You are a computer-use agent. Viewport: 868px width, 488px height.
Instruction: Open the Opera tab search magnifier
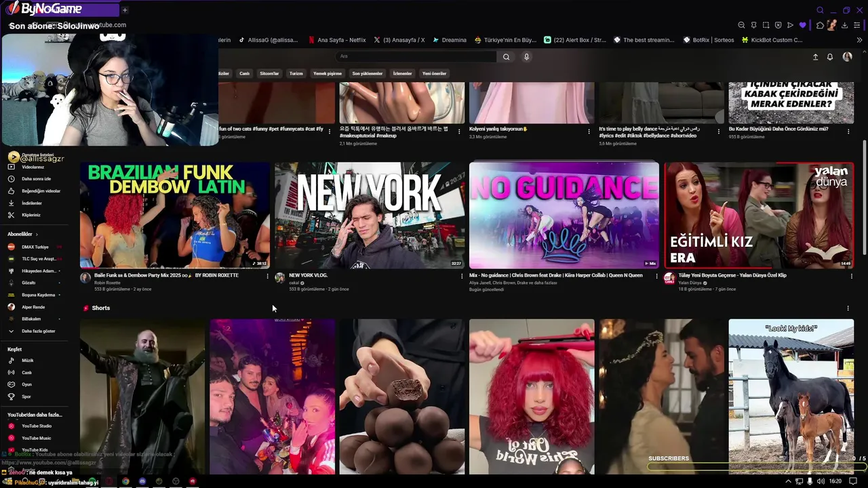tap(820, 10)
